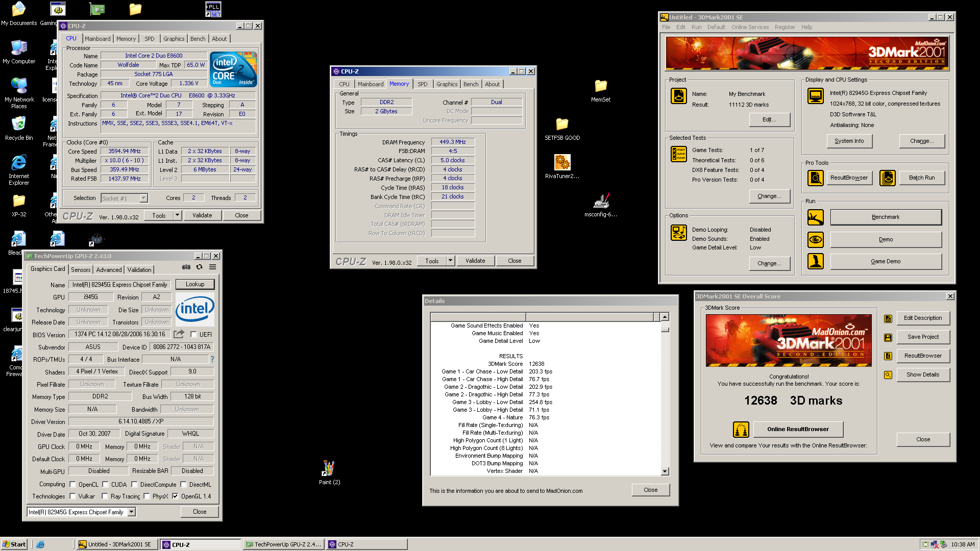Screen dimensions: 980x551
Task: Click the Online ResultBrowser icon
Action: point(741,430)
